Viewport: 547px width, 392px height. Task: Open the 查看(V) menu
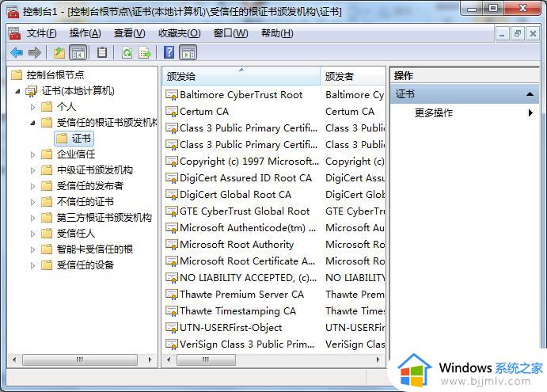click(129, 33)
